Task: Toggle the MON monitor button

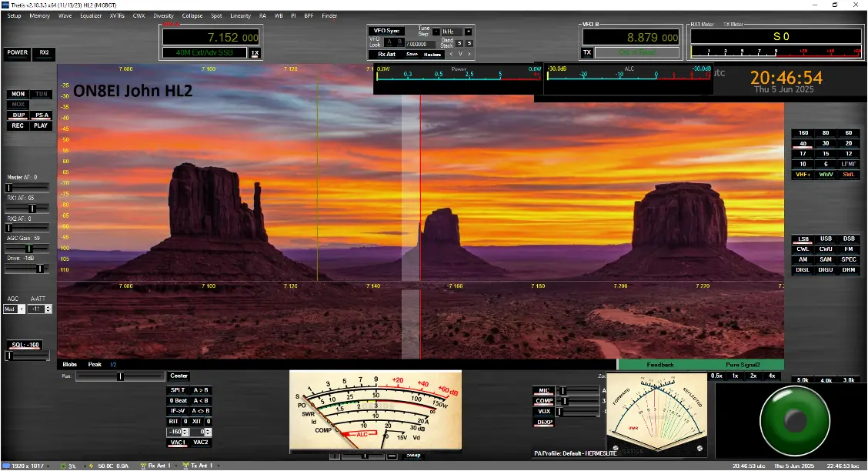Action: tap(18, 94)
